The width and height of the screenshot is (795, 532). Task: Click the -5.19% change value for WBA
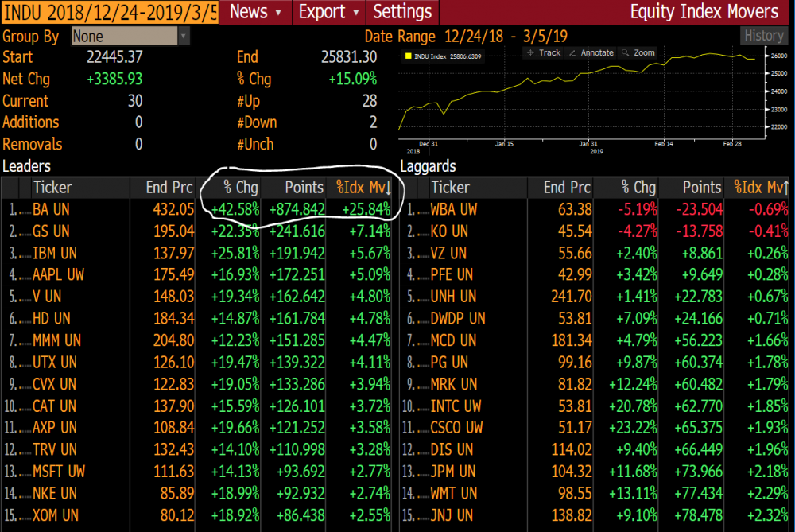(638, 209)
